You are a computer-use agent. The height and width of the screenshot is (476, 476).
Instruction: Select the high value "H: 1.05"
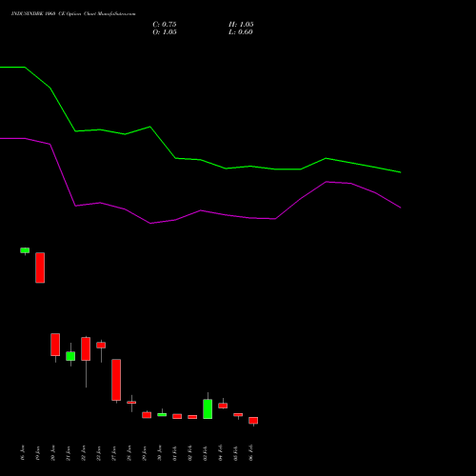[241, 25]
